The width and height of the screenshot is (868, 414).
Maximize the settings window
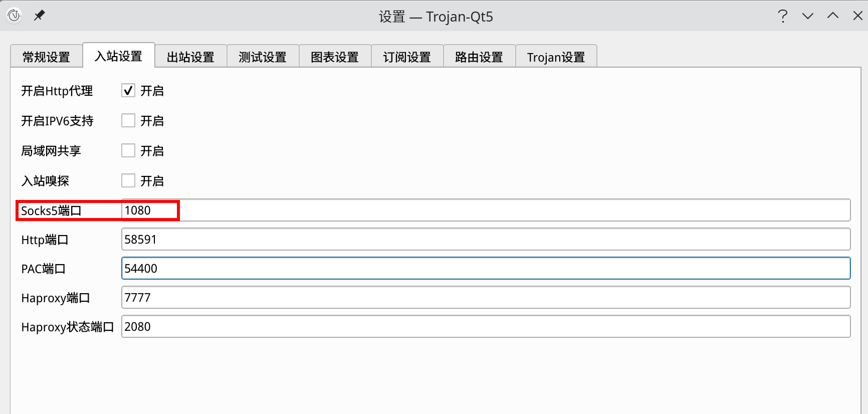[833, 16]
